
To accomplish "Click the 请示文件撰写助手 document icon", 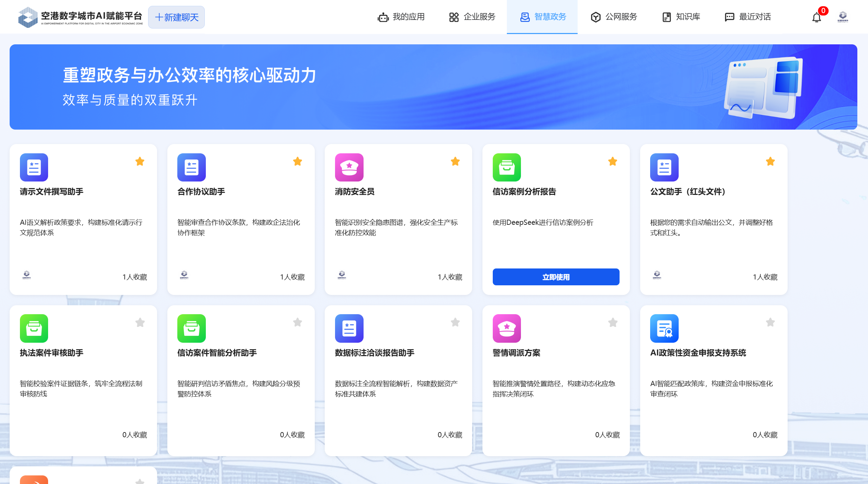I will click(34, 167).
